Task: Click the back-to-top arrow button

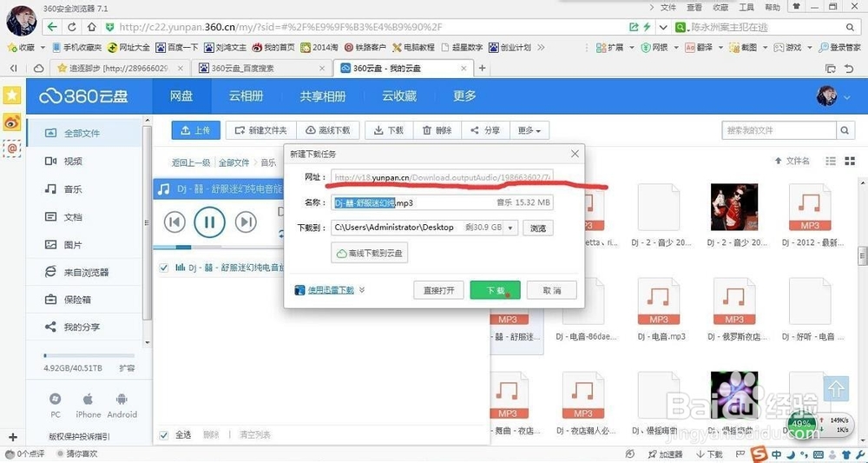Action: point(836,389)
